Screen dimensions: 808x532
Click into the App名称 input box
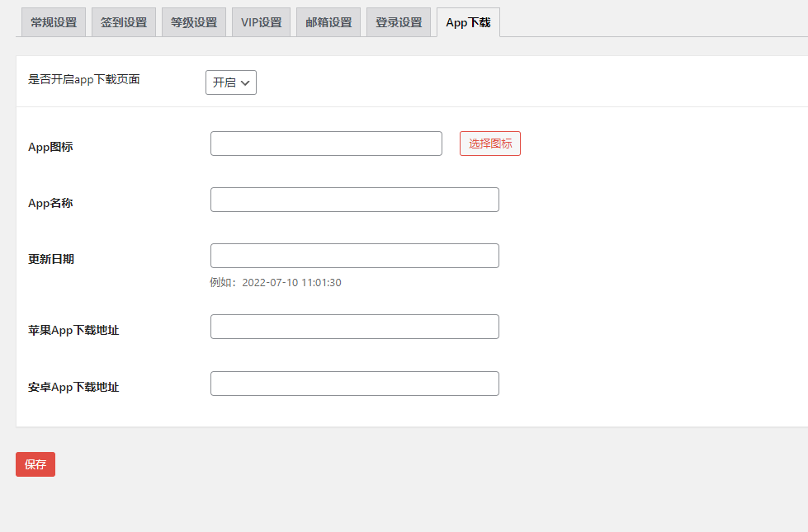coord(355,200)
